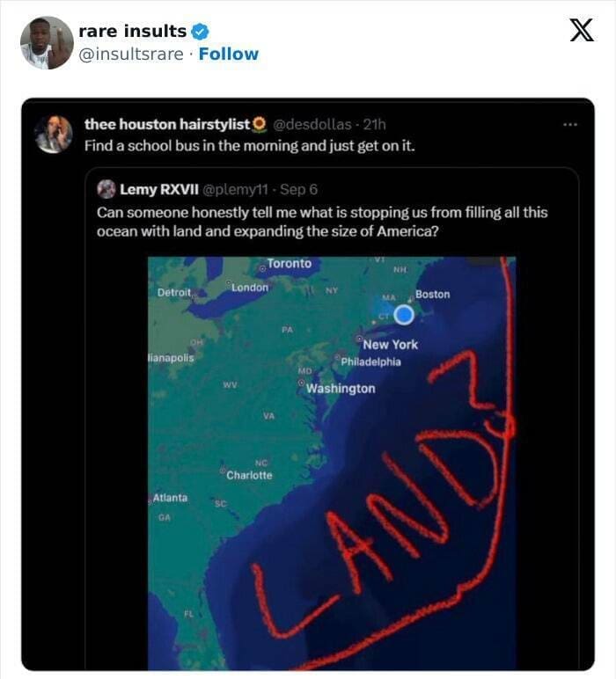Click the X logo icon
616x679 pixels.
pos(581,32)
